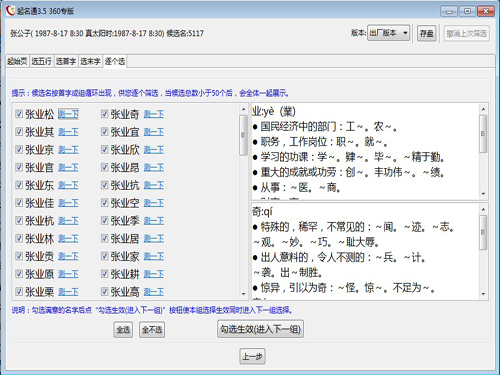The height and width of the screenshot is (375, 500).
Task: Open 测一下 link next to 张业京
Action: tap(68, 150)
